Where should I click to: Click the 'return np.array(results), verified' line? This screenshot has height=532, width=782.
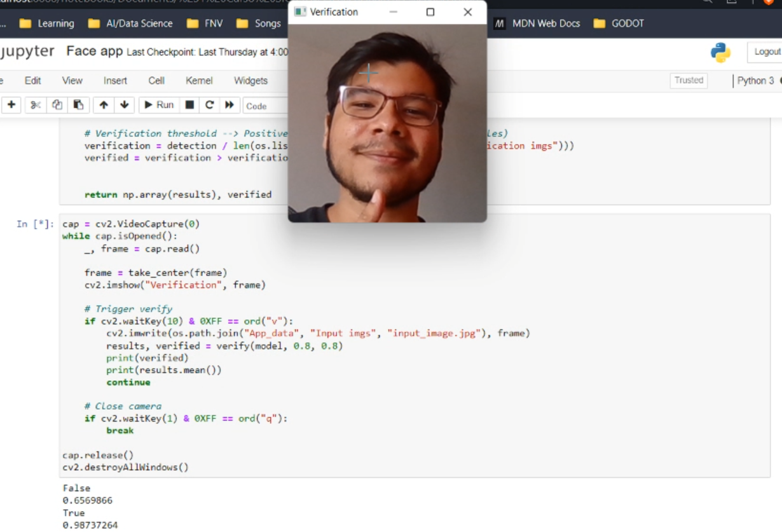[178, 195]
